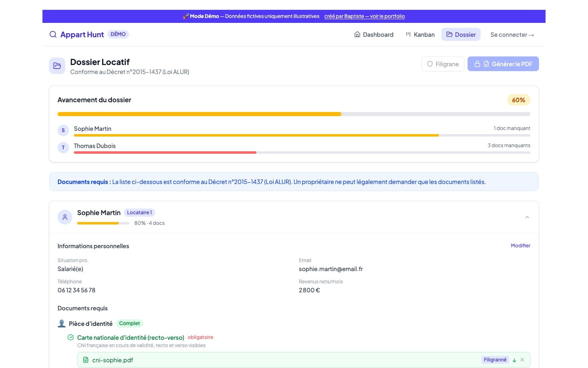Click the person icon on the Sophie Martin card
The width and height of the screenshot is (588, 368).
[65, 217]
